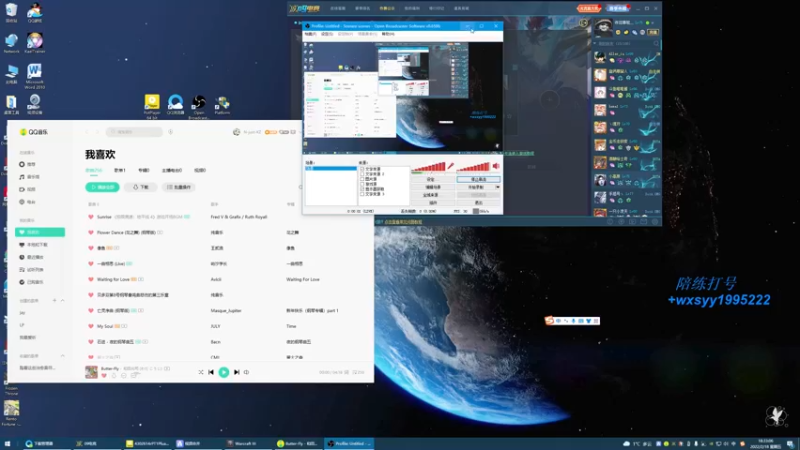Go to the previous track in QQ Music
Screen dimensions: 800x450
tap(211, 372)
